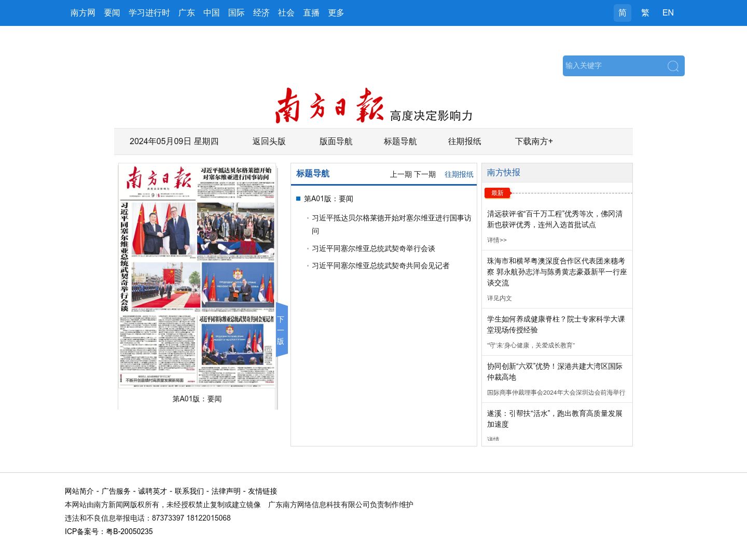Click the 标题导航 panel heading
This screenshot has width=747, height=560.
click(x=313, y=174)
